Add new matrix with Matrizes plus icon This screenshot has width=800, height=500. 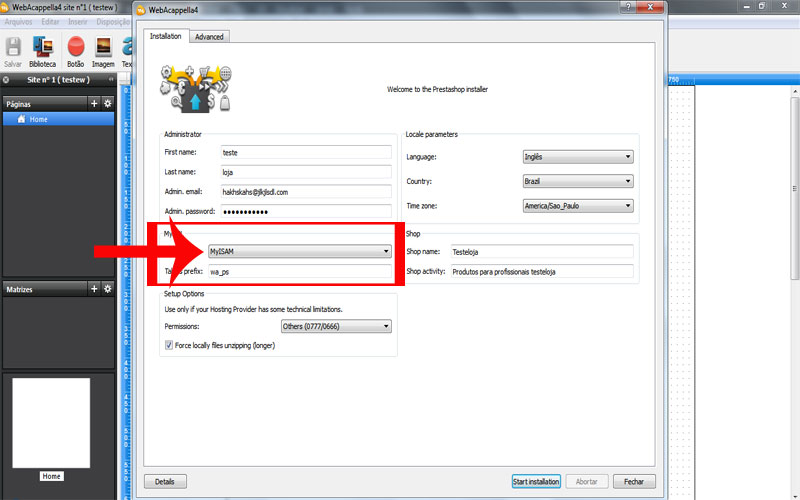(x=94, y=289)
